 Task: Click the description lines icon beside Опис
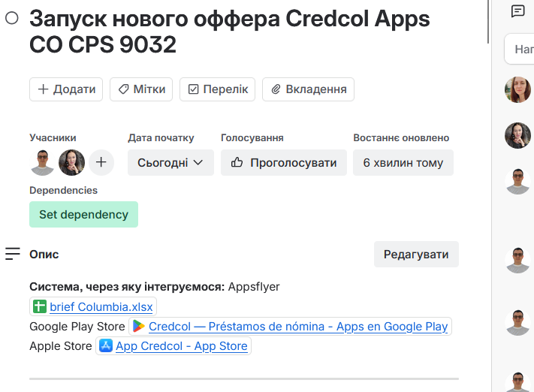(13, 254)
